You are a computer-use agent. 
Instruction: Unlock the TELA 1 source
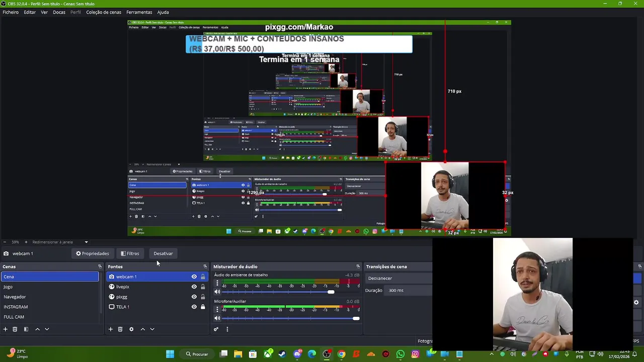[203, 307]
